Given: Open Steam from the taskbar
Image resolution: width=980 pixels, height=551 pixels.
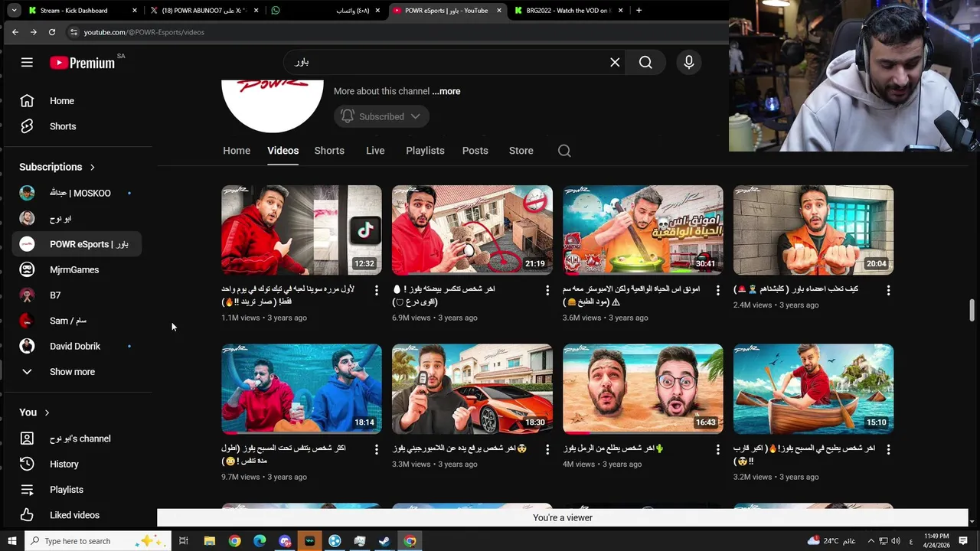Looking at the screenshot, I should point(384,541).
